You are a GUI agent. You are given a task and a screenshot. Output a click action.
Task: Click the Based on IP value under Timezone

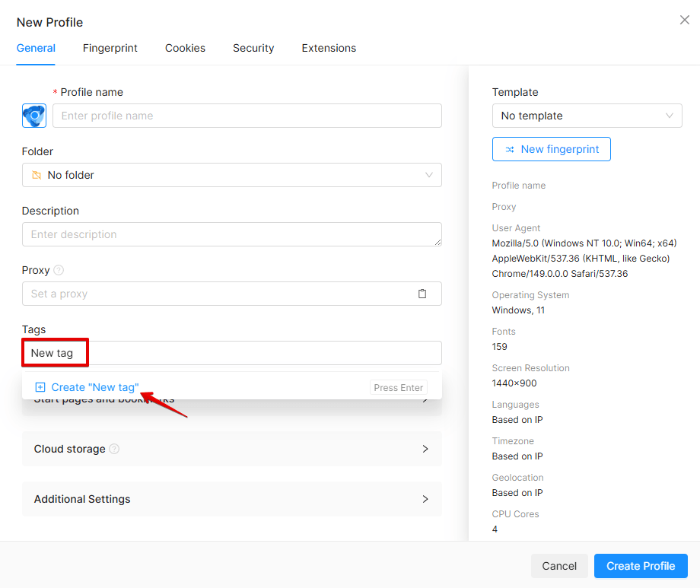(517, 456)
